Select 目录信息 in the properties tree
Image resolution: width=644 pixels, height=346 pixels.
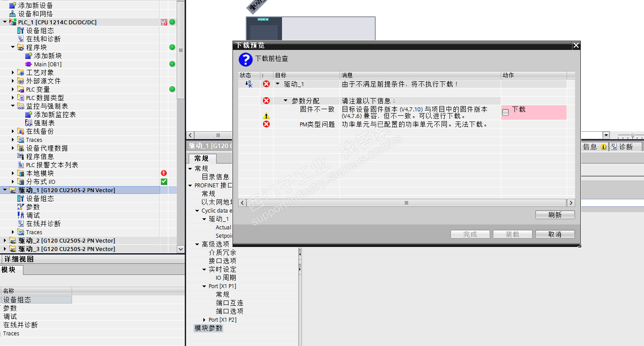tap(215, 177)
